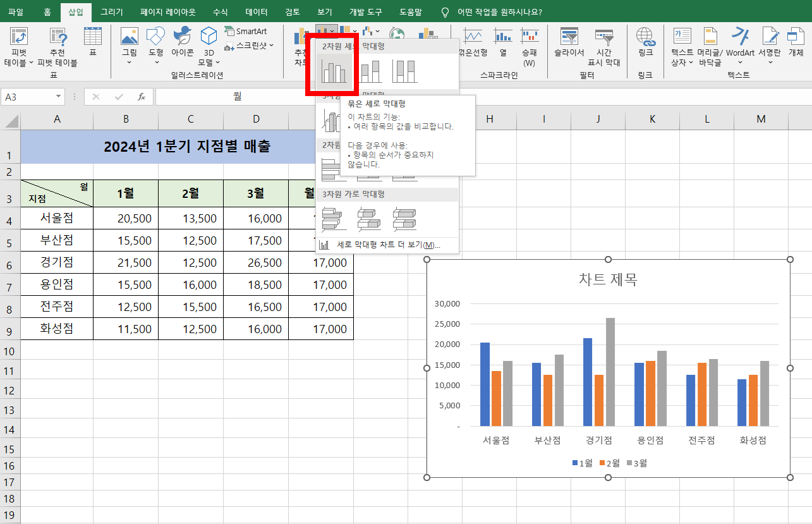Screen dimensions: 812x524
Task: Click the blue 1월 bar for 서울점
Action: point(485,384)
